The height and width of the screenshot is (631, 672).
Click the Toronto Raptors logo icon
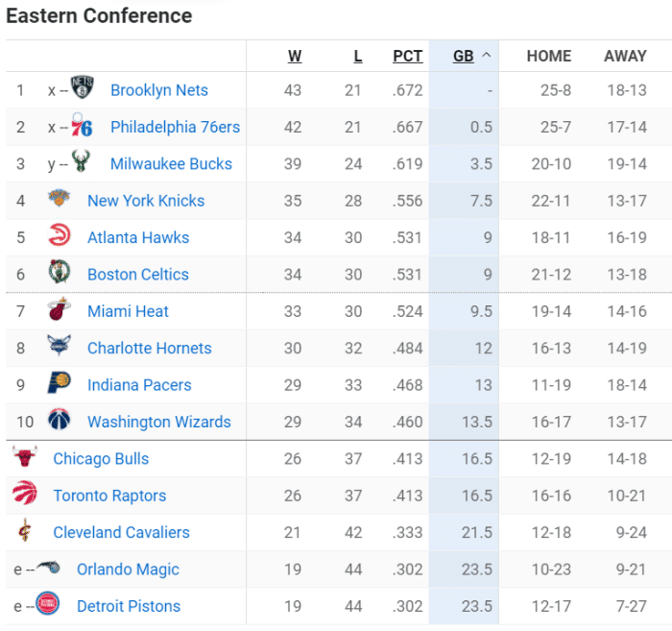25,496
